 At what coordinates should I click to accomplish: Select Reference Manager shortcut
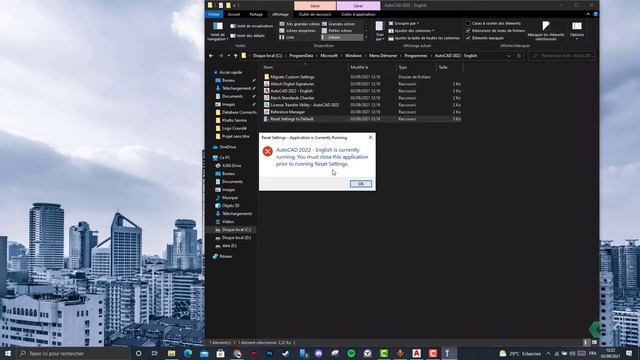click(x=287, y=111)
